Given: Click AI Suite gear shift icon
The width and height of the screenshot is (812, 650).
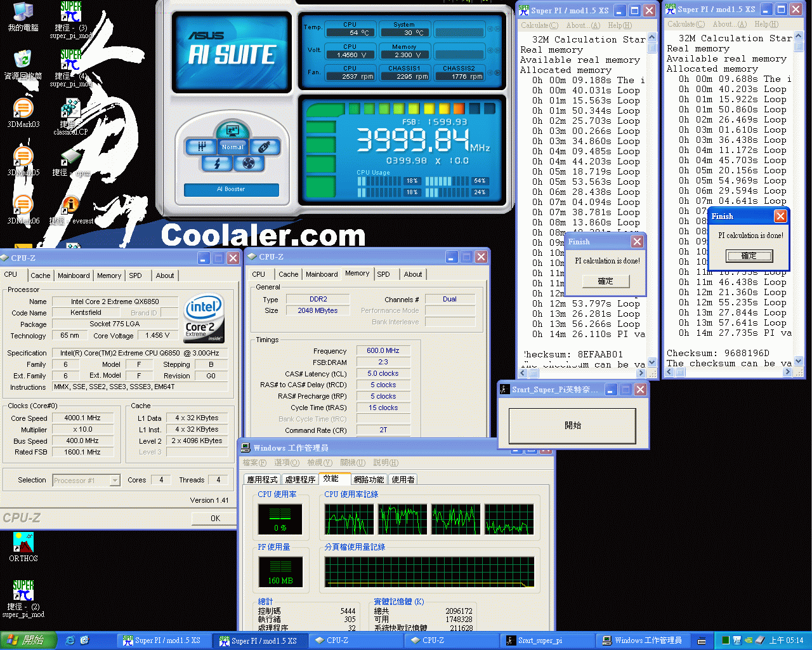Looking at the screenshot, I should (x=202, y=147).
